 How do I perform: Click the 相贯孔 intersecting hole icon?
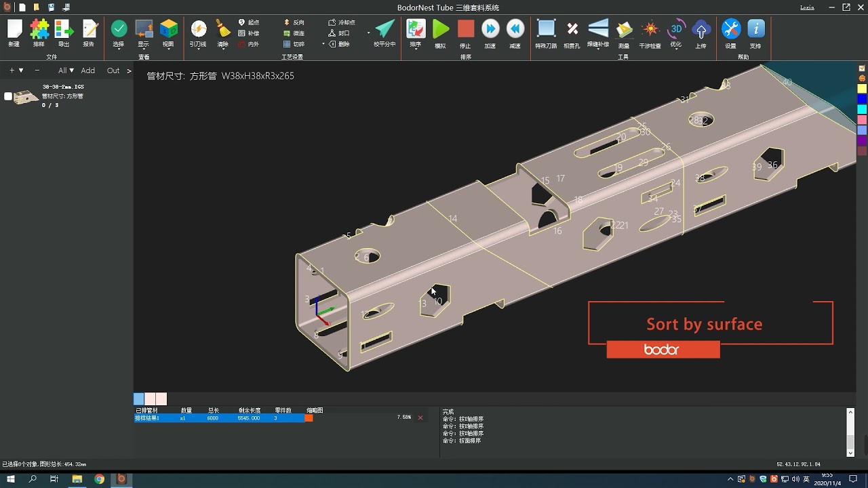coord(572,28)
